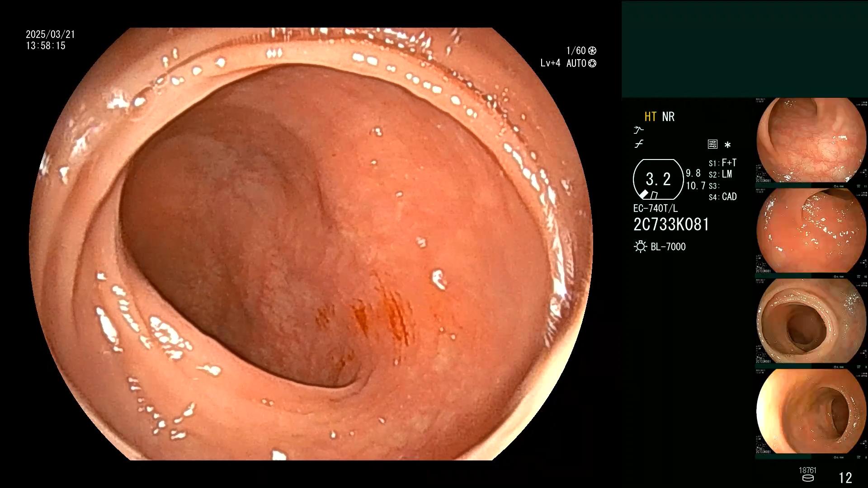
Task: Open the second thumbnail with scattered glare spots
Action: point(811,231)
